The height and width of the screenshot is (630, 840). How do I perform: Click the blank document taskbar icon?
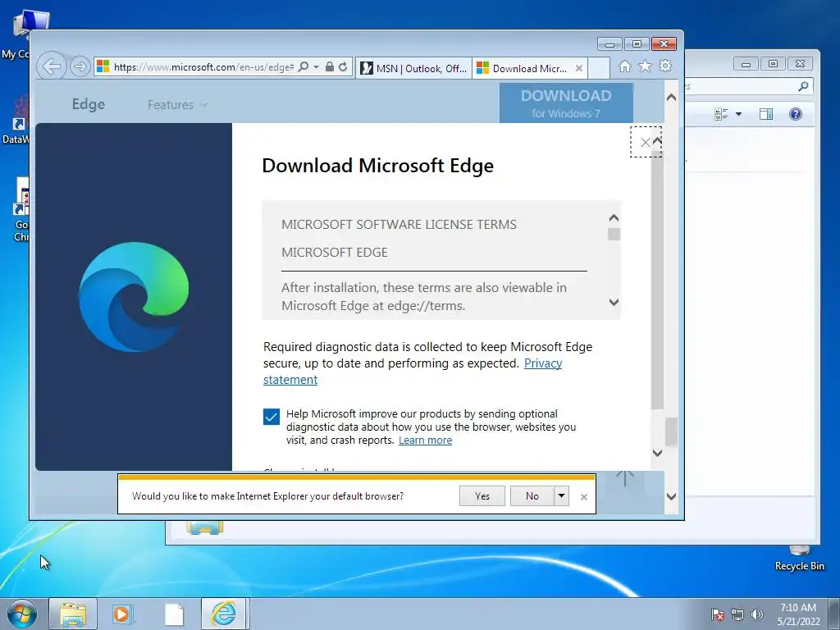tap(174, 614)
